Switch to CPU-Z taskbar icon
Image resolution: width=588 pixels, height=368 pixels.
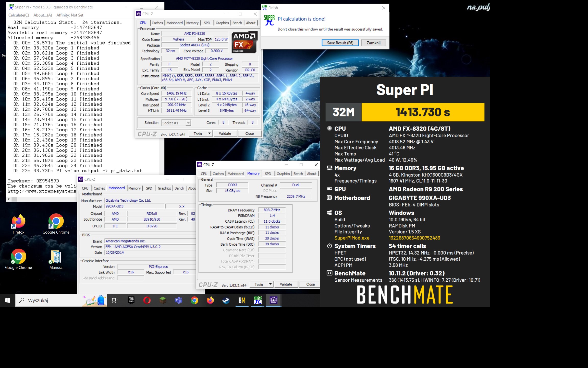point(274,300)
